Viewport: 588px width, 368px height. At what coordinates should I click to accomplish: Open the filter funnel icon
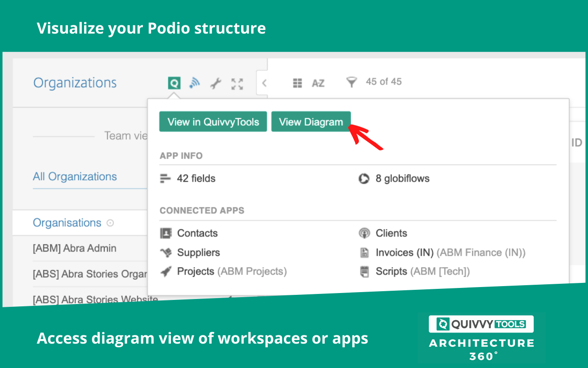pos(351,82)
